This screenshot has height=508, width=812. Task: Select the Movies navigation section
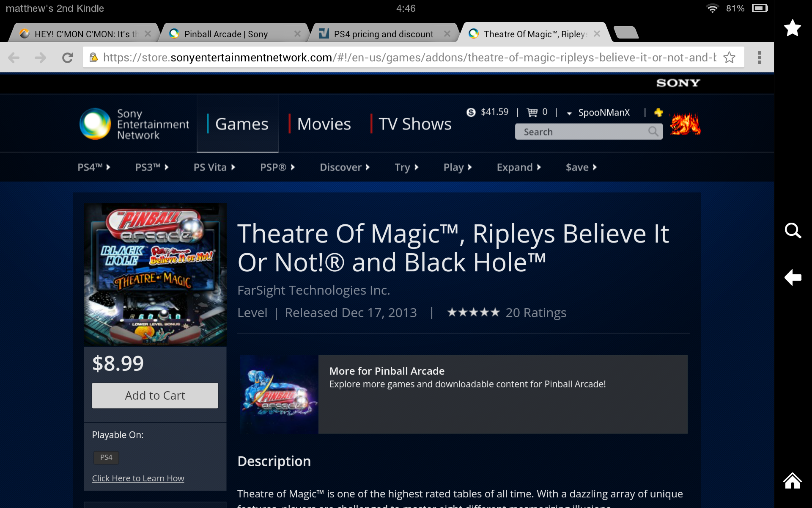point(324,124)
